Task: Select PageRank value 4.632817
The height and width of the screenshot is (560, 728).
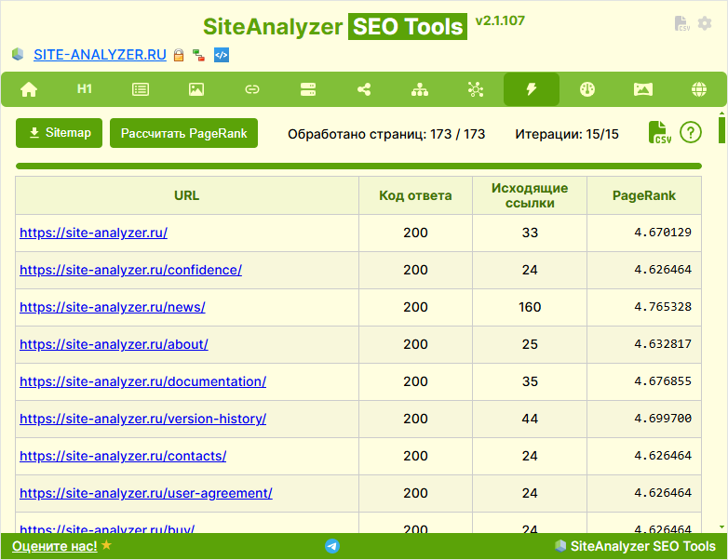Action: 663,344
